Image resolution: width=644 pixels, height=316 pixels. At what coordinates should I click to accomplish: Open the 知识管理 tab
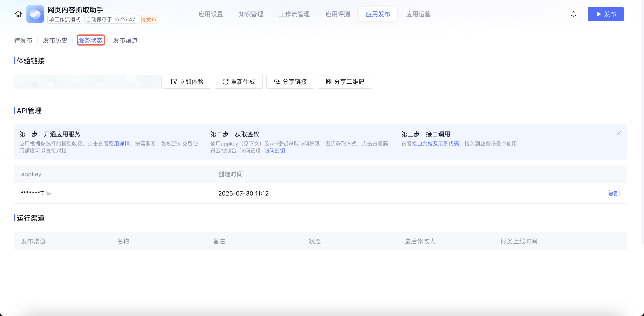point(251,14)
